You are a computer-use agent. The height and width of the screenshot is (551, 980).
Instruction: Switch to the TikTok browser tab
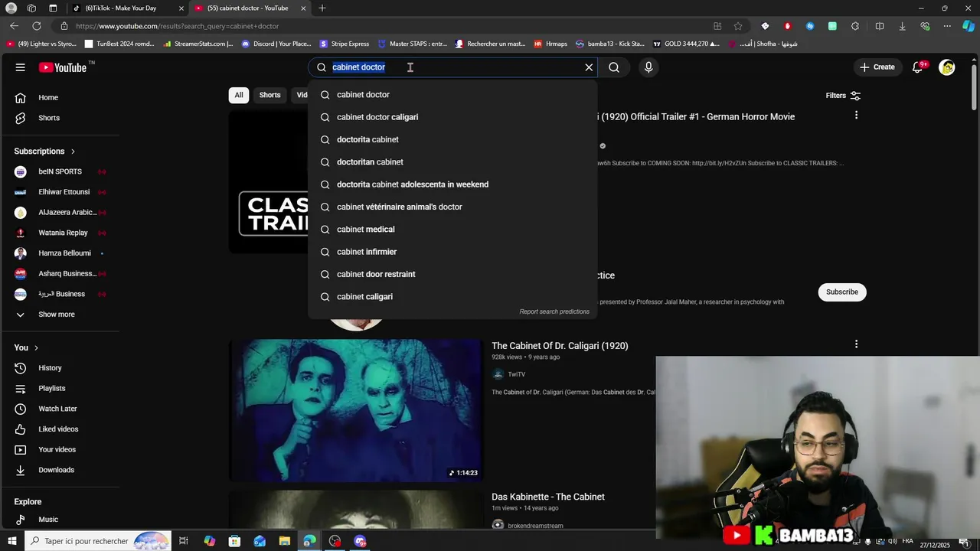tap(126, 8)
